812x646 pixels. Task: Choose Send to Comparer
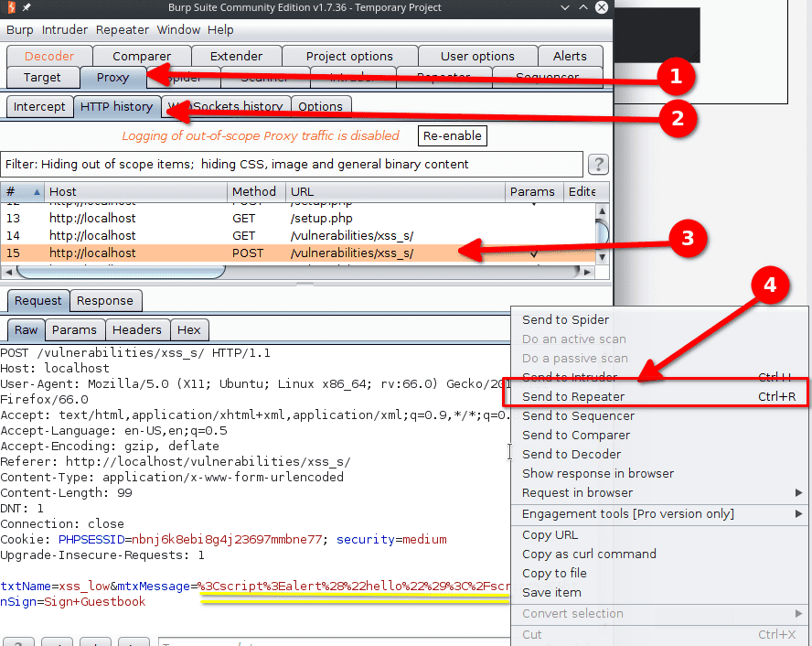click(x=659, y=436)
